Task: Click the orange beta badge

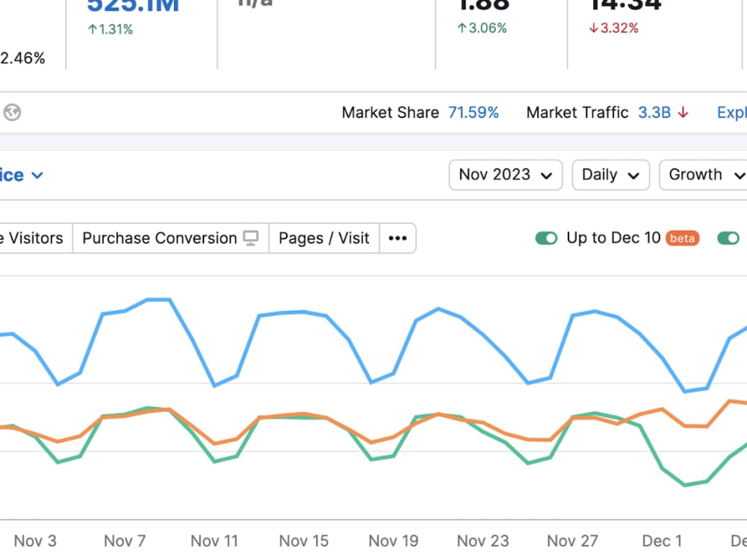Action: pos(682,238)
